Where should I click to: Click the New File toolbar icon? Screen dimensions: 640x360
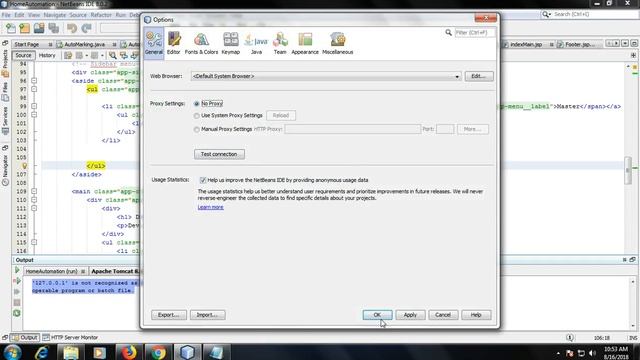click(x=11, y=28)
